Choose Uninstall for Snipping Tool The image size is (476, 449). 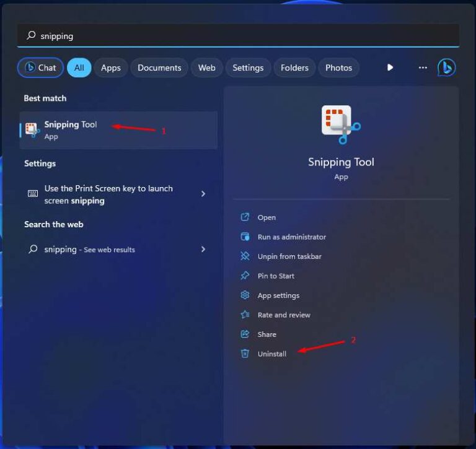(271, 354)
